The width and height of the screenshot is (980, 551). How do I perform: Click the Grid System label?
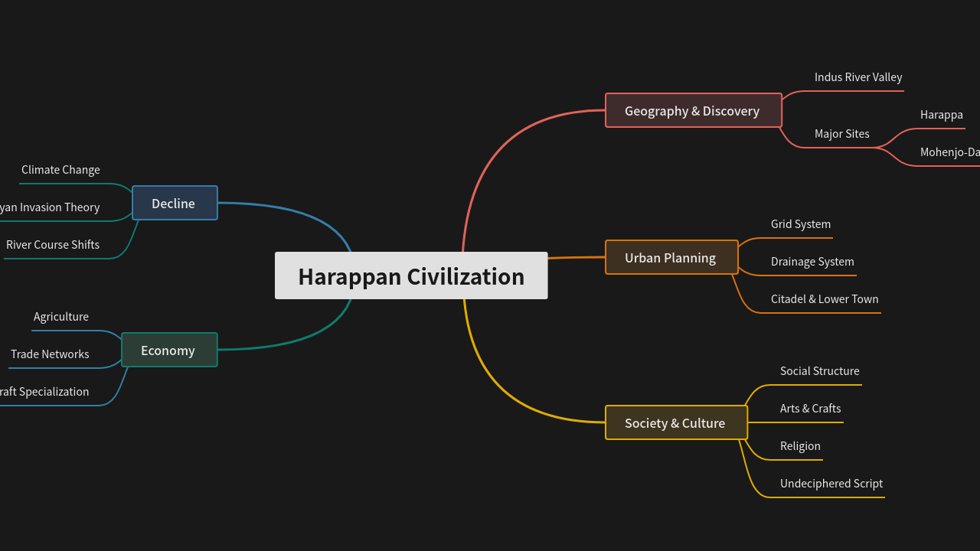coord(801,223)
